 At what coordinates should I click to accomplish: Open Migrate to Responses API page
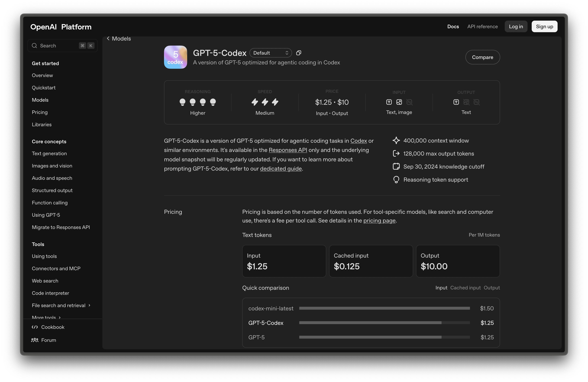[x=61, y=227]
